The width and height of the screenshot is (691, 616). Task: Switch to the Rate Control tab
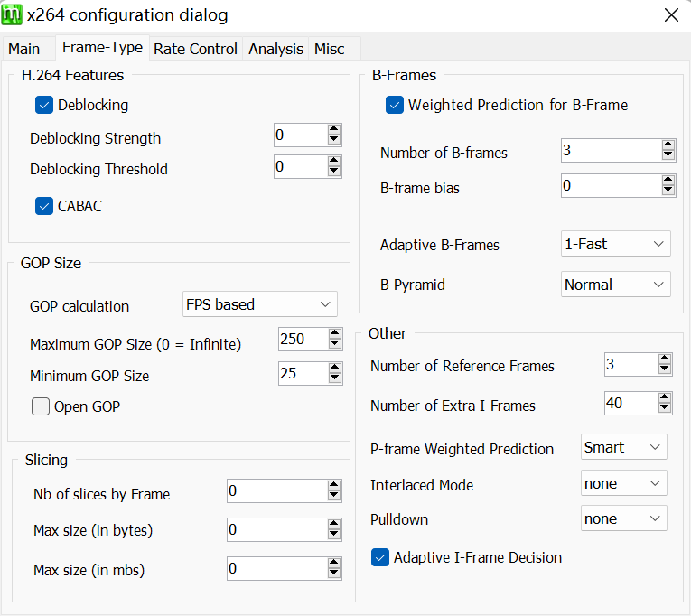coord(195,49)
